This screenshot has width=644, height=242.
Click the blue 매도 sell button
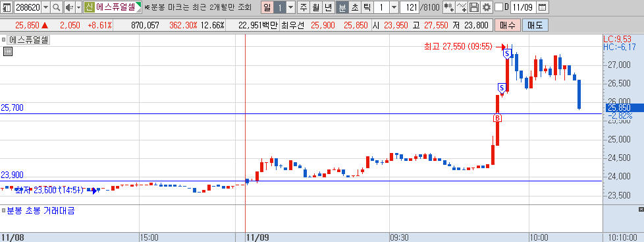(535, 25)
